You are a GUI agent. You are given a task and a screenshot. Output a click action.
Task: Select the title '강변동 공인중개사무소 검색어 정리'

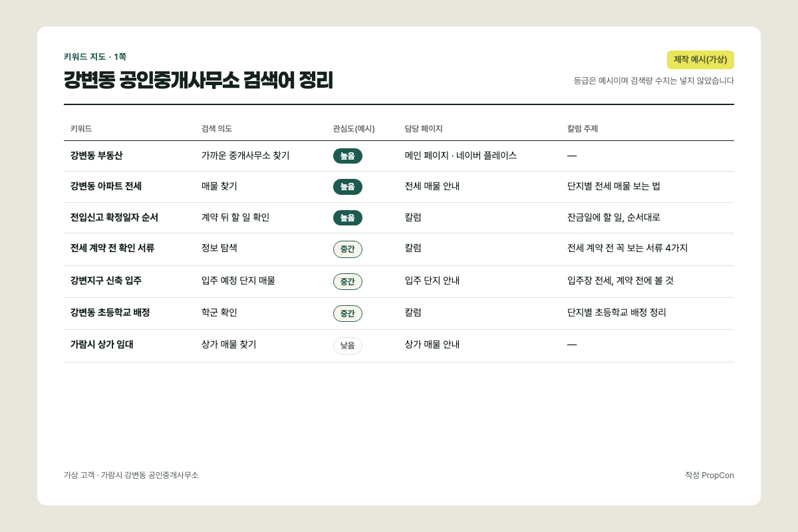[x=198, y=80]
